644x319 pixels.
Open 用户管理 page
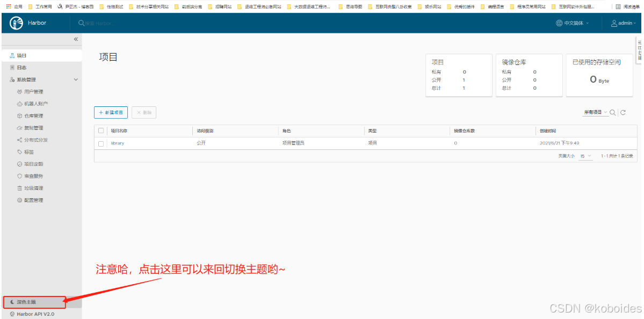34,91
